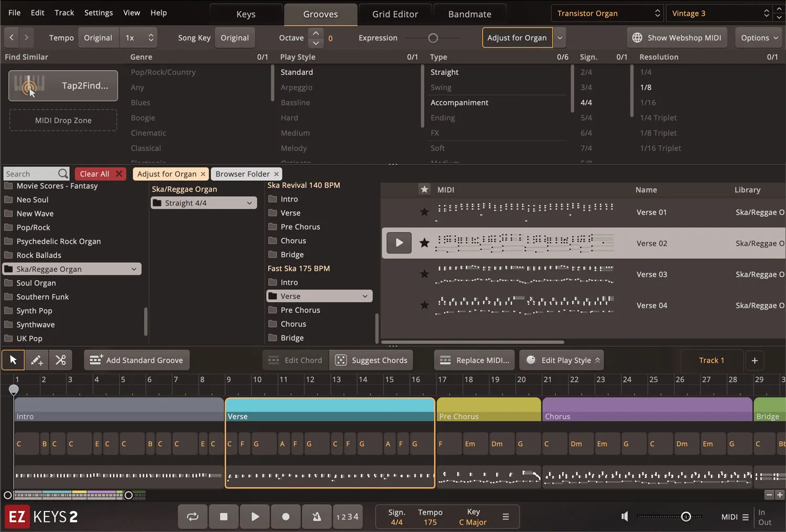Toggle Original tempo button
The image size is (786, 532).
click(98, 38)
